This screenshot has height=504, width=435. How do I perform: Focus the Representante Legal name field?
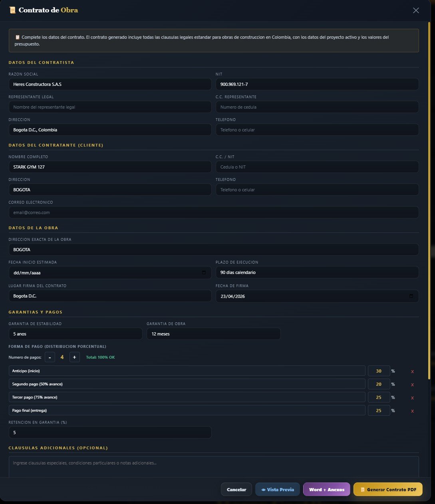click(110, 107)
